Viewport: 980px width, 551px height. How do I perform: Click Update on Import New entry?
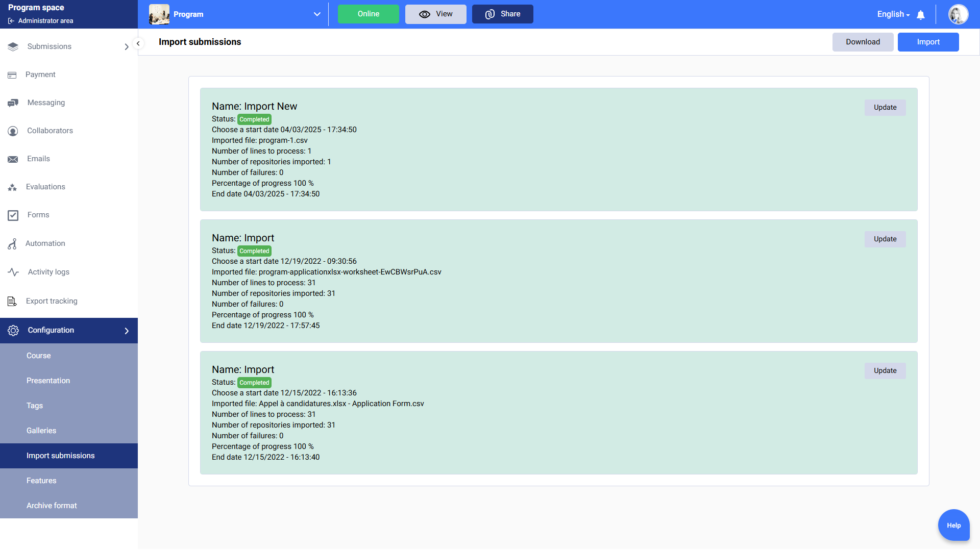pos(885,108)
